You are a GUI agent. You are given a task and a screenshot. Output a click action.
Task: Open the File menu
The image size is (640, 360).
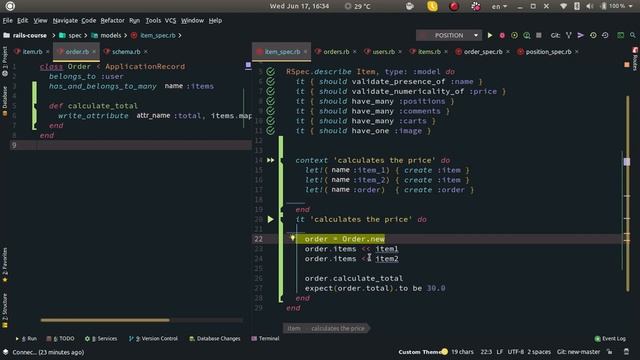pyautogui.click(x=8, y=20)
